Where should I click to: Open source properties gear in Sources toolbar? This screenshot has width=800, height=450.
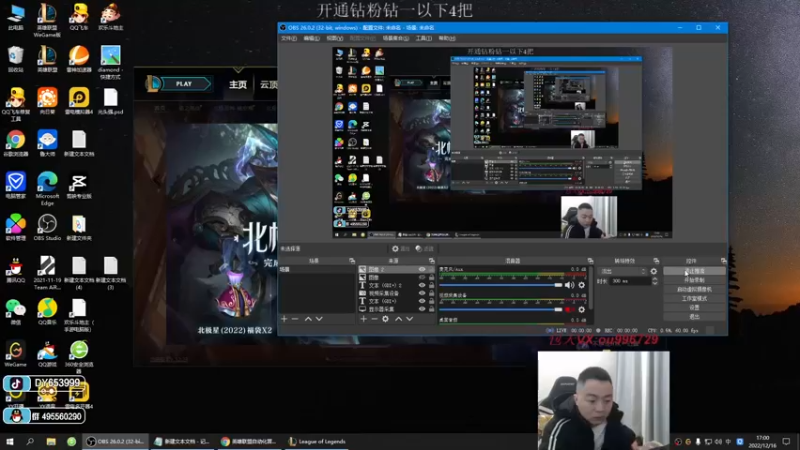coord(386,319)
